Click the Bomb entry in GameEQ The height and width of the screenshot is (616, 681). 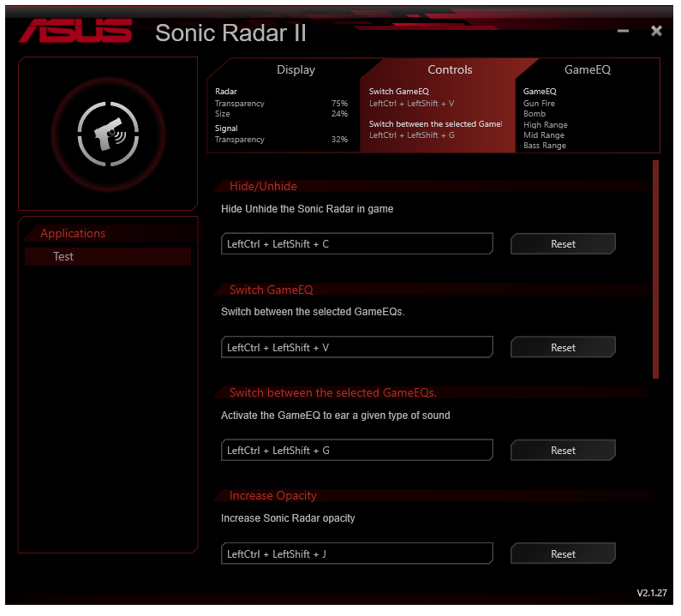point(535,114)
